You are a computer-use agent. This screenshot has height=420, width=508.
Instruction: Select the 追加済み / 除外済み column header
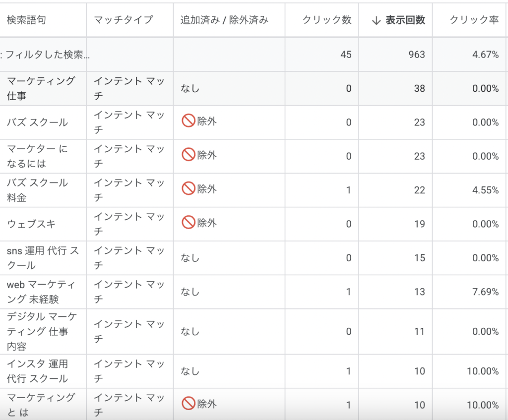[x=224, y=20]
